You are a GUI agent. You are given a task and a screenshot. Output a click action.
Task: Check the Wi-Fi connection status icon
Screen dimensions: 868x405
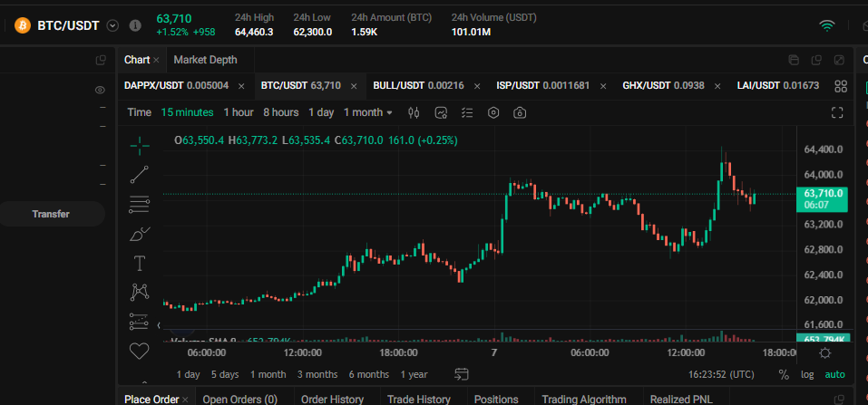click(827, 25)
